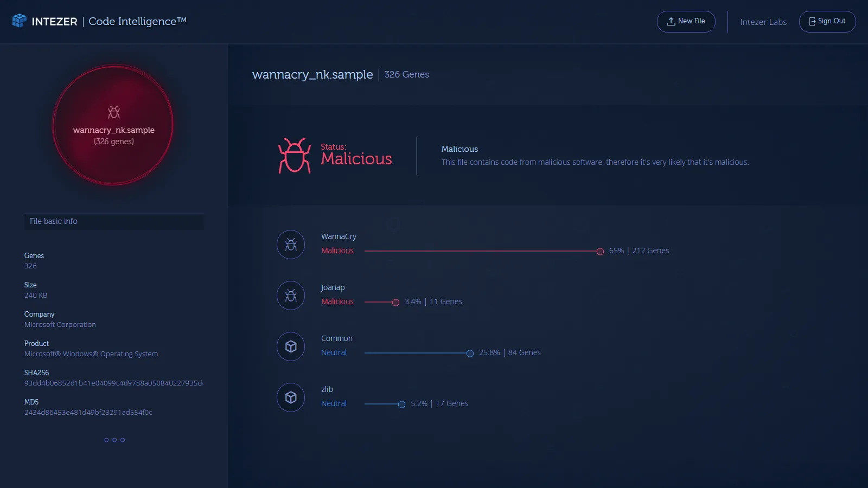Click the first pagination dot under file info
The height and width of the screenshot is (488, 868).
click(x=106, y=440)
